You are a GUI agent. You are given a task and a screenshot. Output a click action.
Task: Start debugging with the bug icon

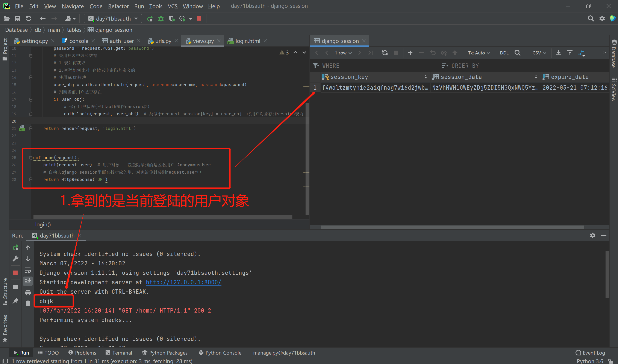coord(161,19)
